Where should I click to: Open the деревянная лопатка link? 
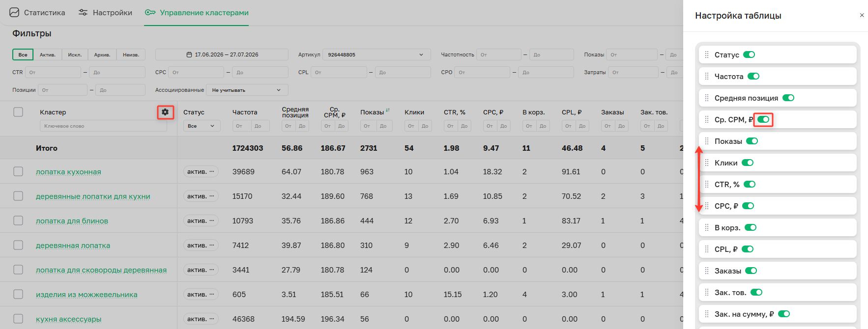pyautogui.click(x=73, y=245)
